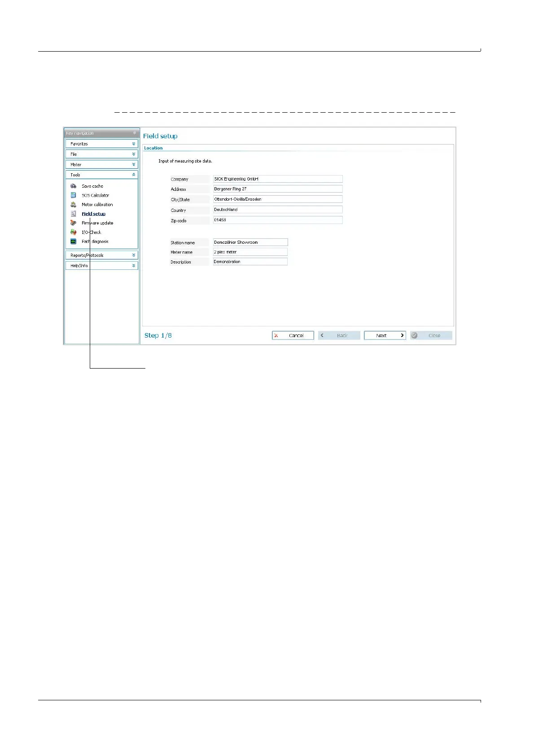
Task: Collapse the Tools section
Action: tap(101, 175)
